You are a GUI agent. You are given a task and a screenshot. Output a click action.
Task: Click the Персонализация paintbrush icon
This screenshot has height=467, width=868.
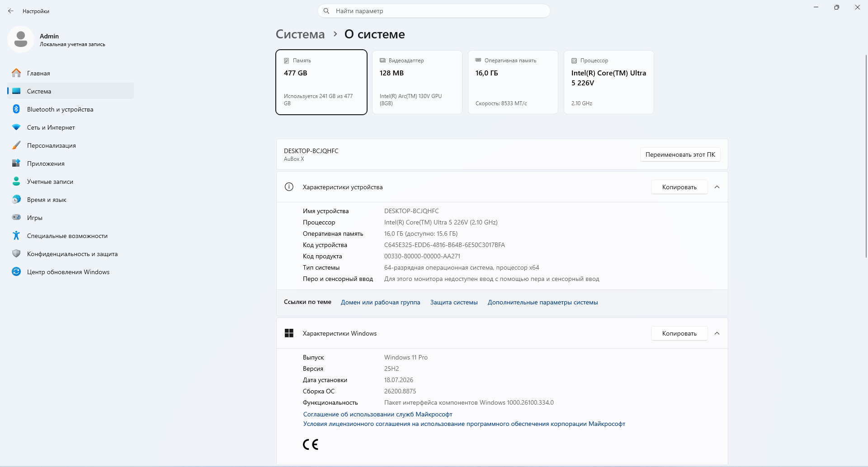[x=16, y=145]
